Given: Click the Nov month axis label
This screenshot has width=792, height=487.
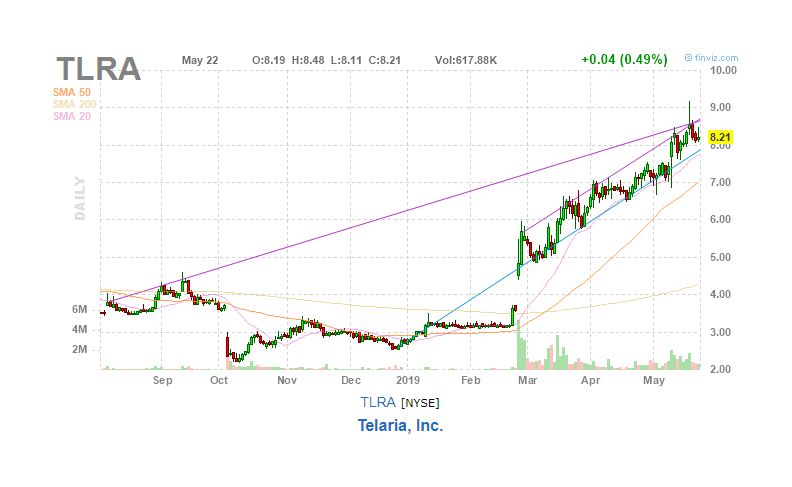Looking at the screenshot, I should pos(287,380).
